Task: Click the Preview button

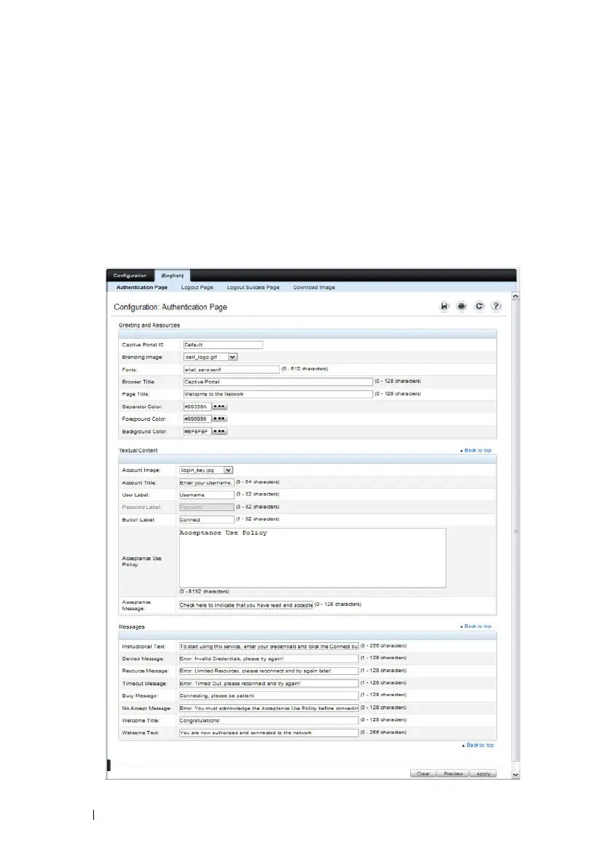Action: point(452,773)
